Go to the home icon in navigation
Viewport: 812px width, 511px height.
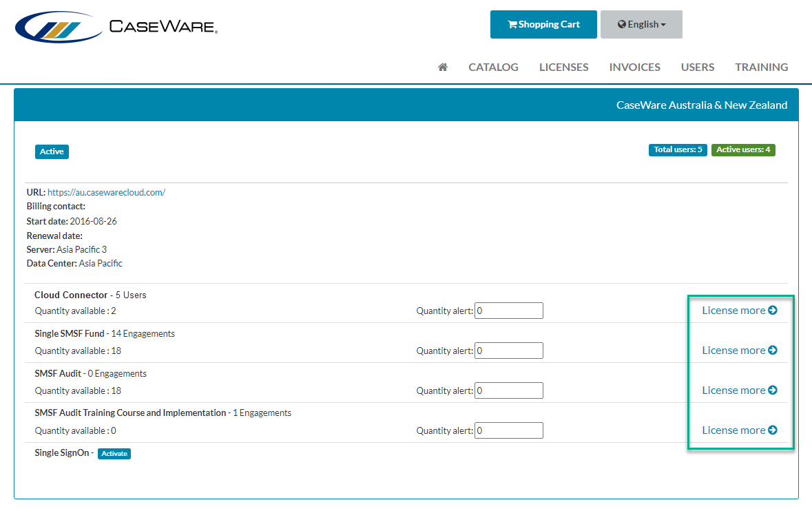click(442, 67)
